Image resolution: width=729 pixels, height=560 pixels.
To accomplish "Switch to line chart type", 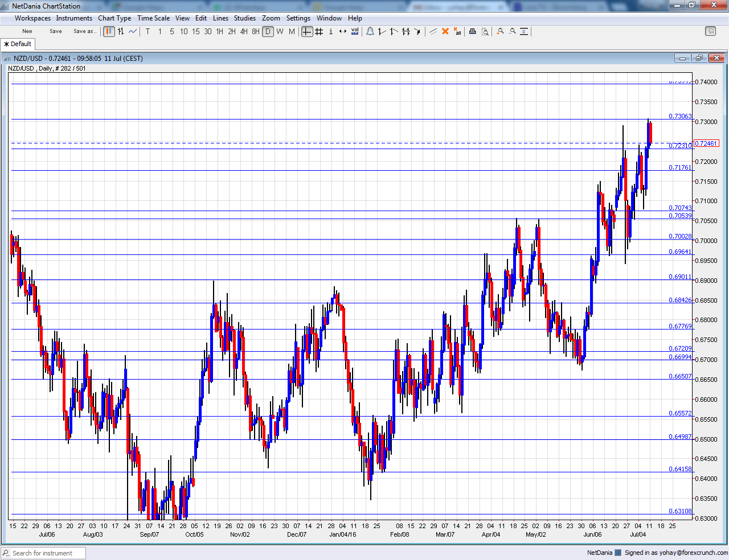I will pos(132,31).
